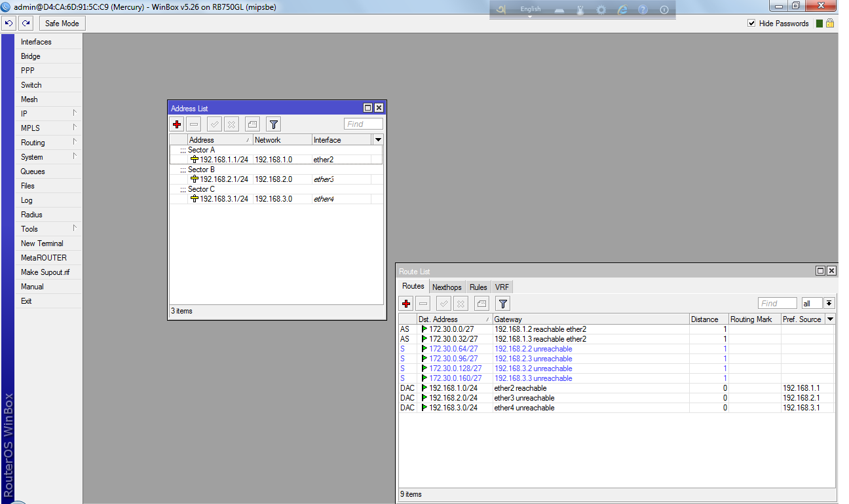849x504 pixels.
Task: Open Files from the sidebar
Action: point(49,186)
